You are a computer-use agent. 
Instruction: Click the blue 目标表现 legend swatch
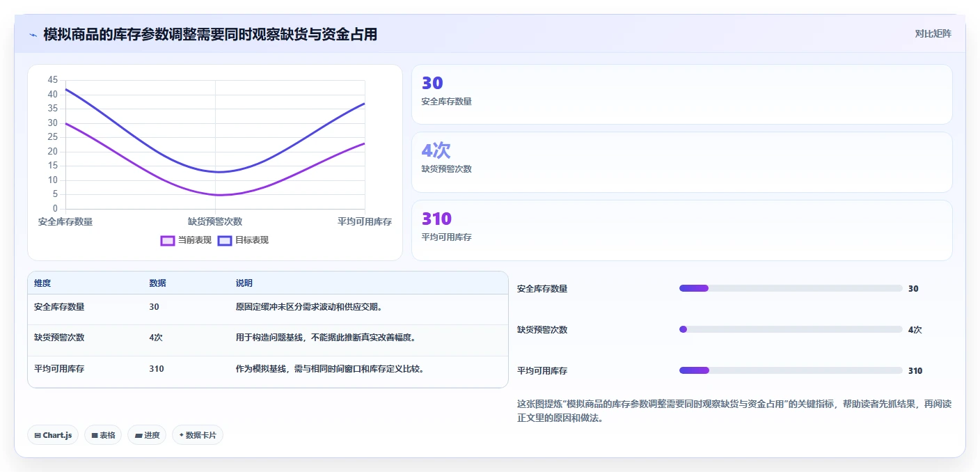tap(225, 240)
